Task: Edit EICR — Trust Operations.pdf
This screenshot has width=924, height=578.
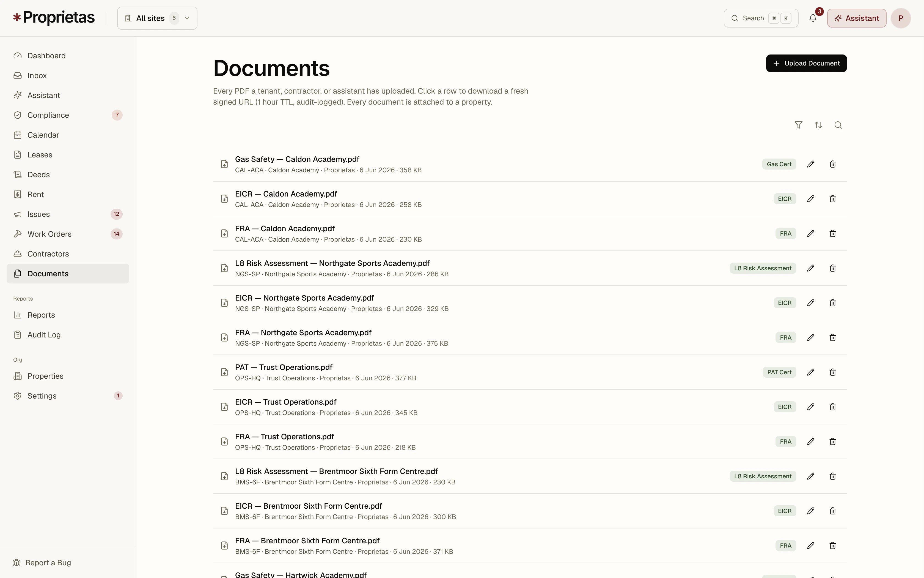Action: [811, 407]
